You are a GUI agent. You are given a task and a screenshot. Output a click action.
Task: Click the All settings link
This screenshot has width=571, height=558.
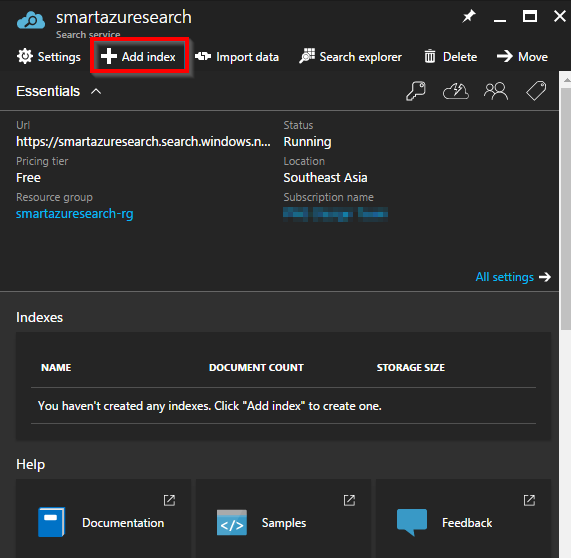coord(513,277)
